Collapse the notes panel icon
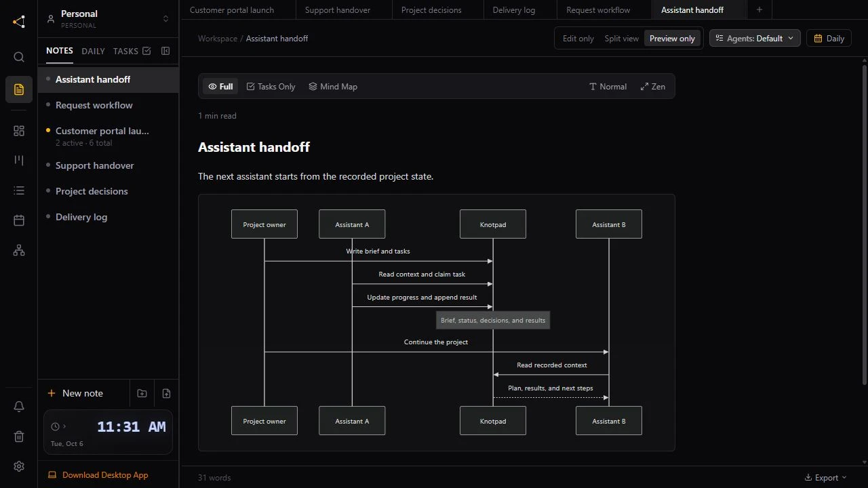This screenshot has width=868, height=488. [x=165, y=51]
